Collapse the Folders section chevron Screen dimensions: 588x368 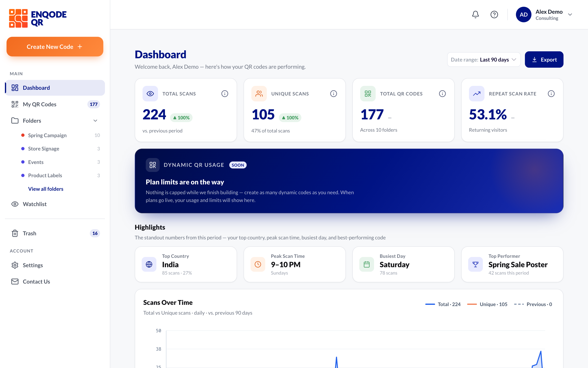(x=95, y=121)
